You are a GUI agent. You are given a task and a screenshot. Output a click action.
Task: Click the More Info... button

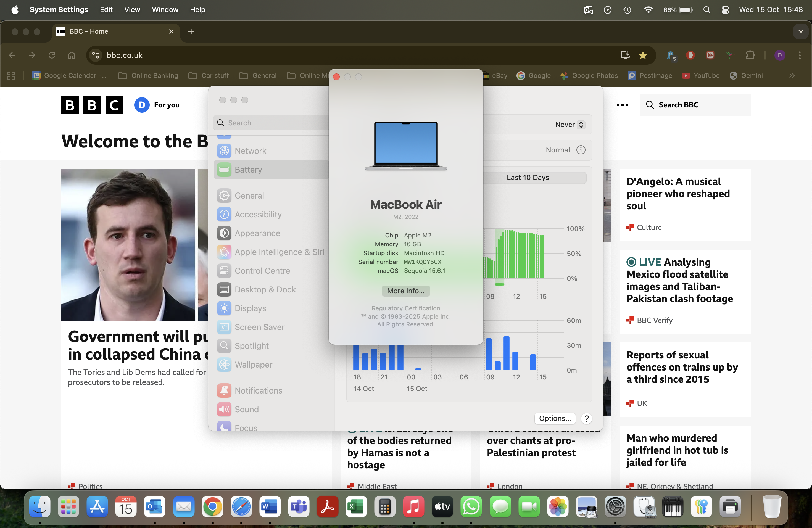pos(406,291)
